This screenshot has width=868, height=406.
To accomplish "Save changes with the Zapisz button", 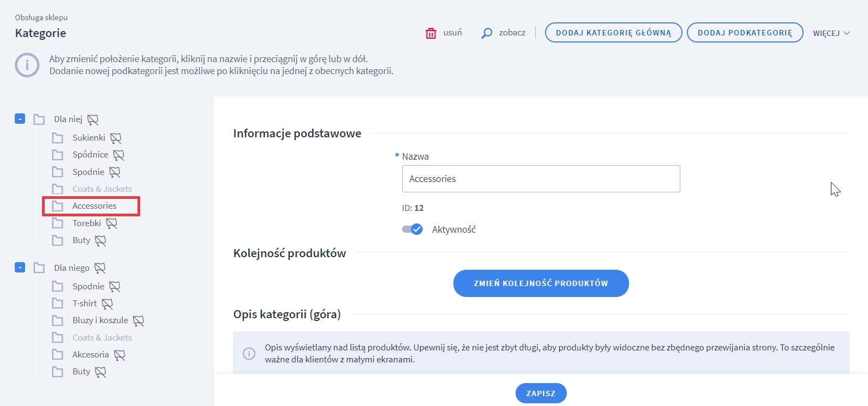I will 541,393.
